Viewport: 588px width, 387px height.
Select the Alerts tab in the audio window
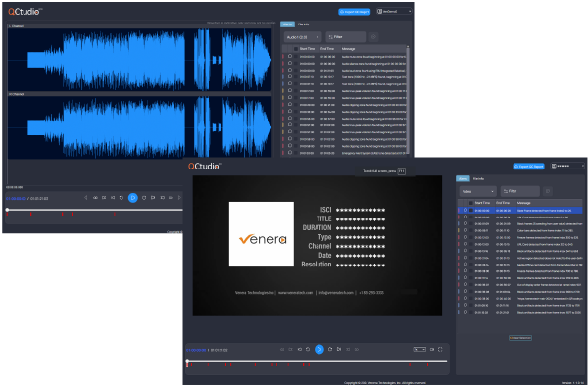[287, 24]
